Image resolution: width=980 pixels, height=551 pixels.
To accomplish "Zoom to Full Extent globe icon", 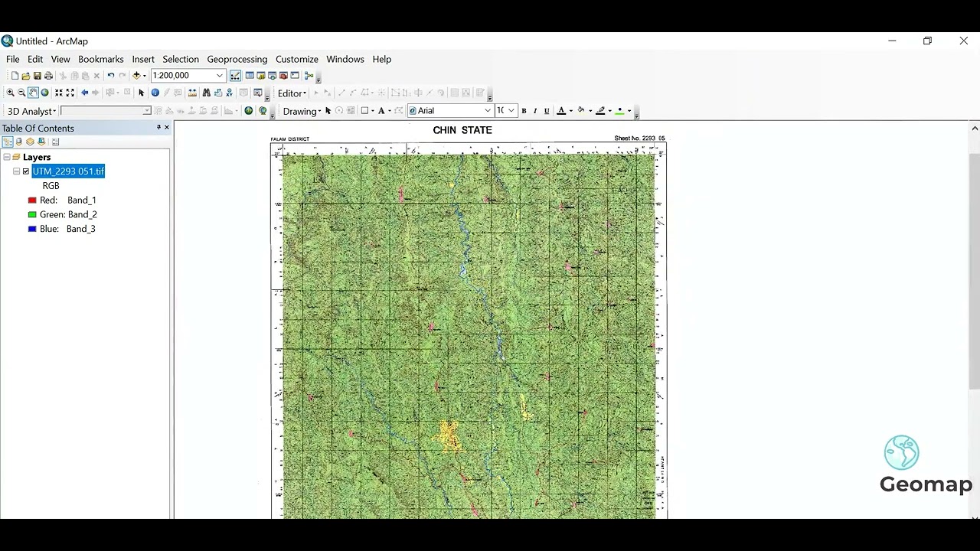I will coord(44,93).
